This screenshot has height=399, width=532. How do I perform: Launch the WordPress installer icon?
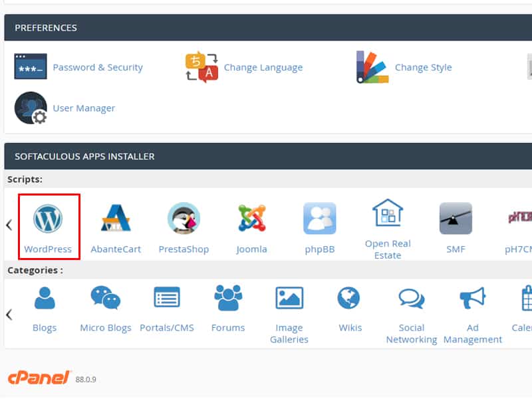pos(48,219)
